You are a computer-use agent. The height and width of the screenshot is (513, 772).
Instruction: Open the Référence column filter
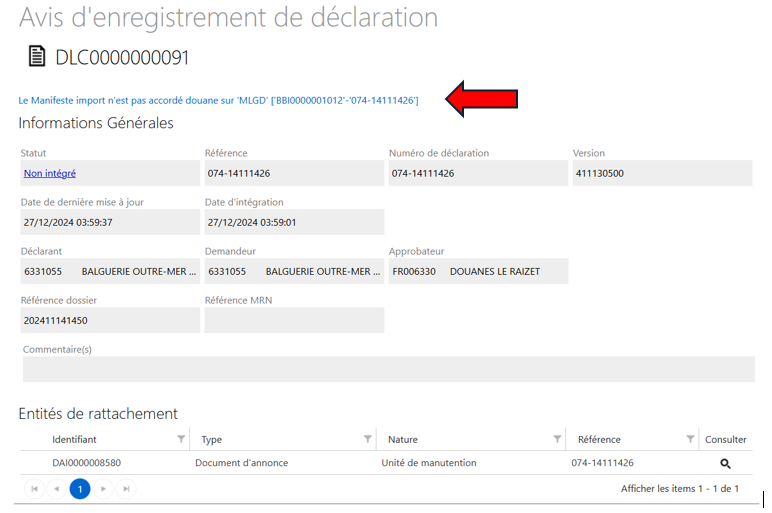coord(690,439)
